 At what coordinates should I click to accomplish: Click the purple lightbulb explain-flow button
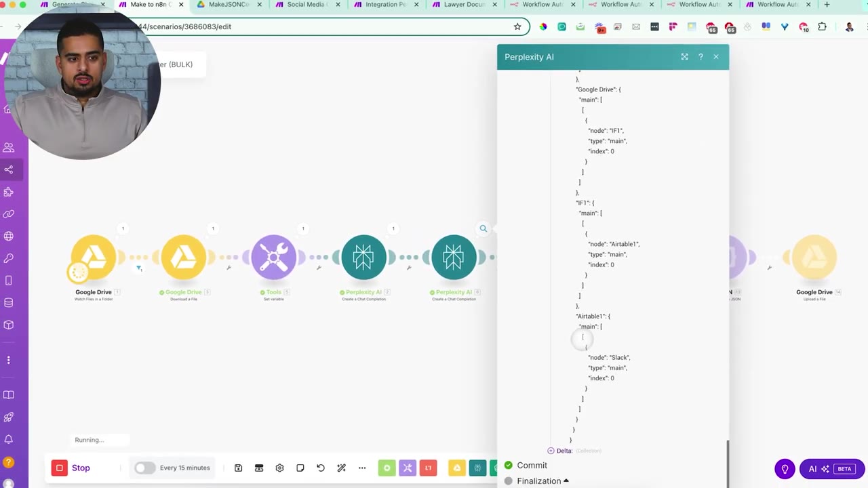(x=785, y=468)
